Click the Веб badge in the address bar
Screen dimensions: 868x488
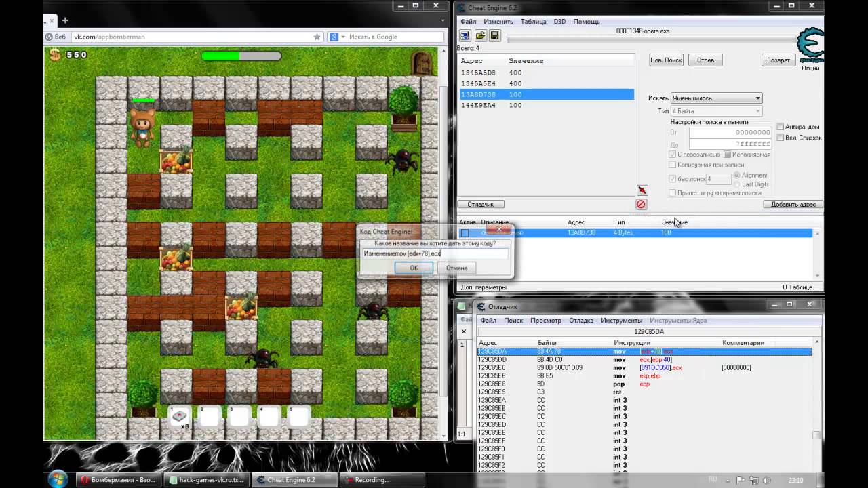tap(56, 37)
